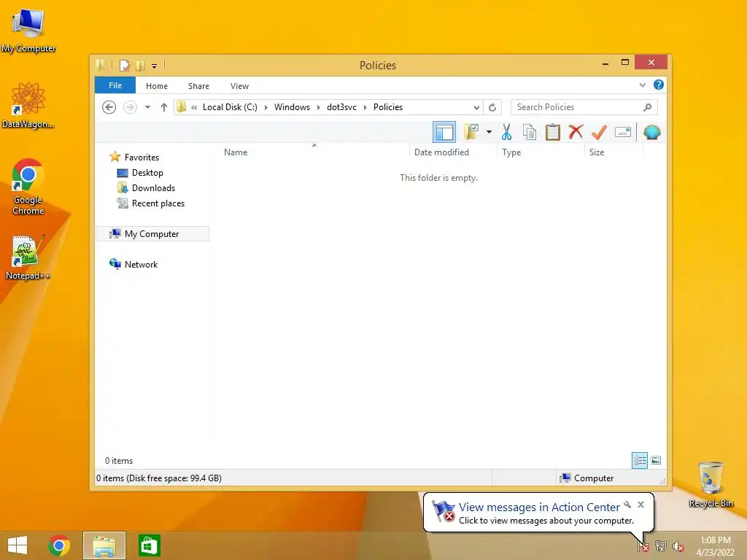The image size is (747, 560).
Task: Toggle the navigation pane layout button
Action: (444, 132)
